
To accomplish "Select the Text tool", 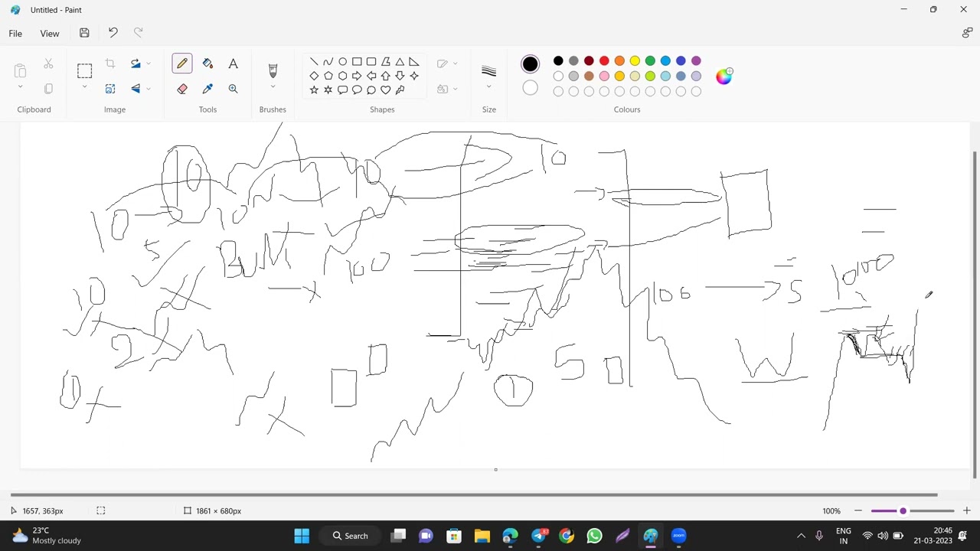I will (x=233, y=64).
